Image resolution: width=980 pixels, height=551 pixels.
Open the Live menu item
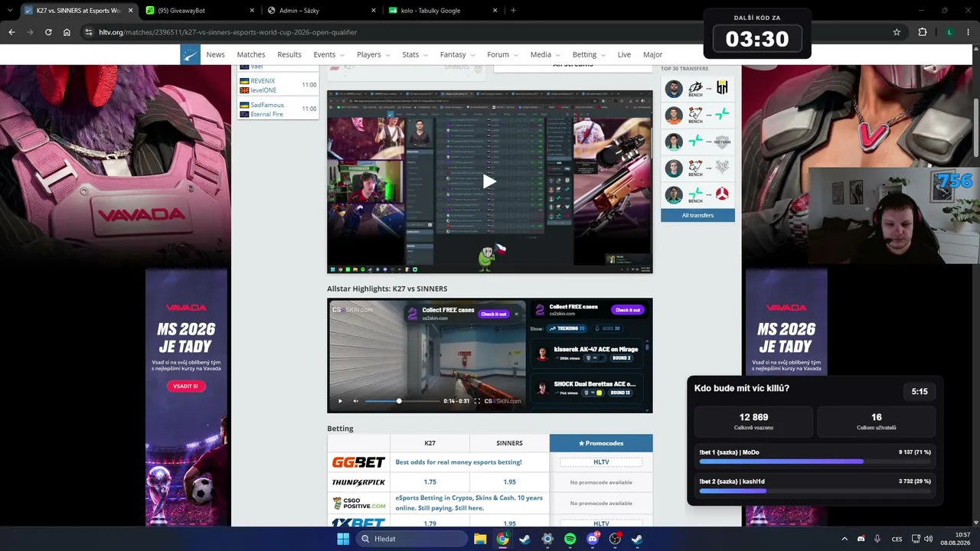[x=624, y=54]
